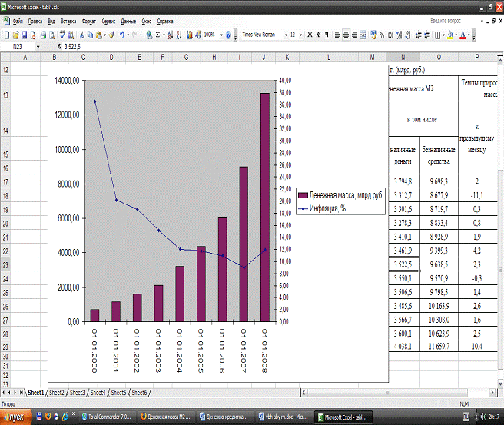Switch to the Sheet3 tab

click(x=77, y=392)
